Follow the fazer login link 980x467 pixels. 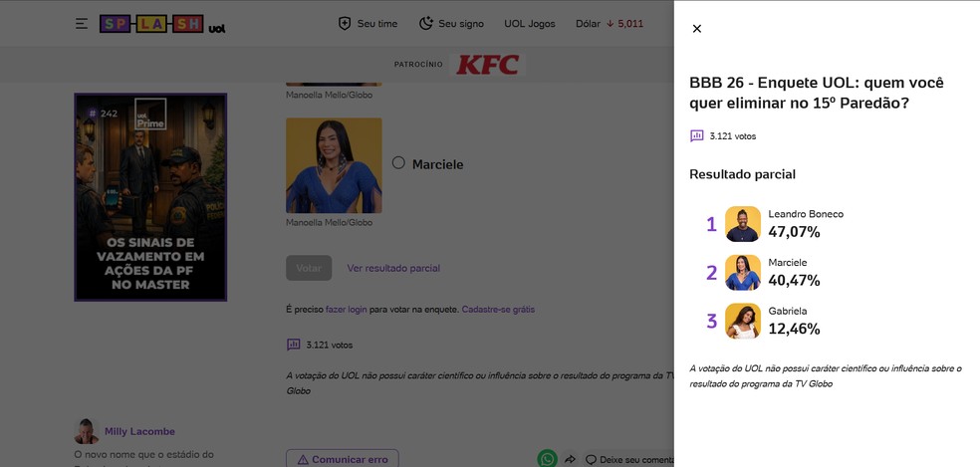pyautogui.click(x=347, y=309)
